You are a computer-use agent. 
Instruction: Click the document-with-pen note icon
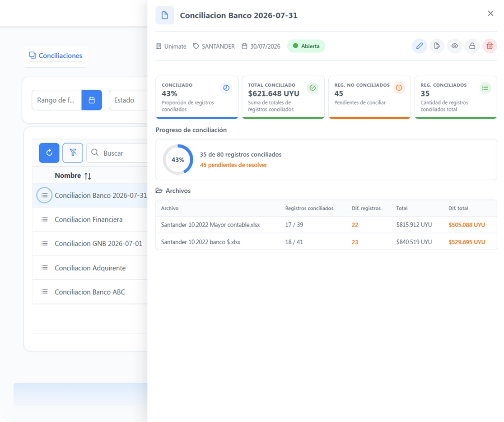pos(437,46)
